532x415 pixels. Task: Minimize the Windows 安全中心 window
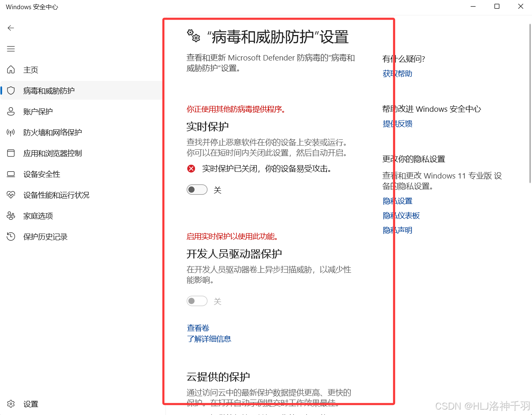point(473,6)
